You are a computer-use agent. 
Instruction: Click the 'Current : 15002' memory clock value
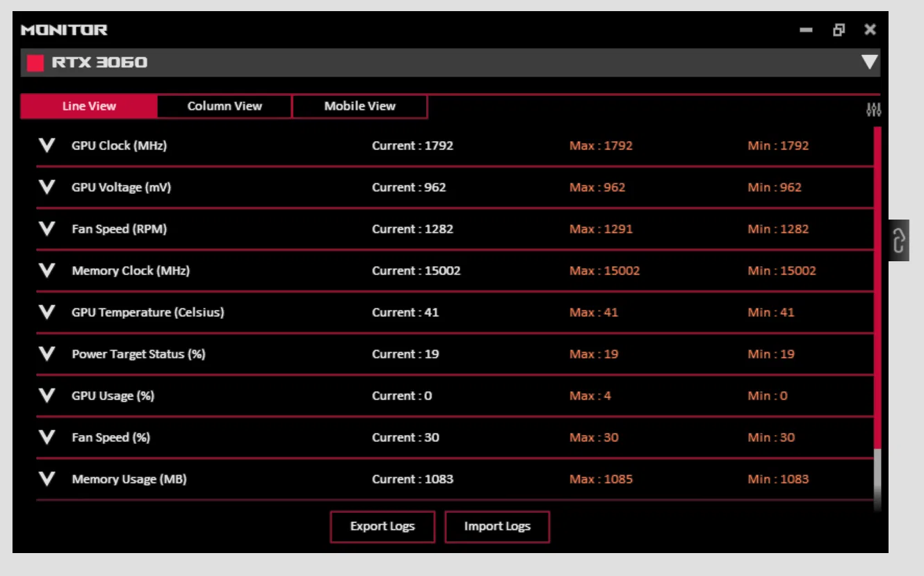pos(416,271)
